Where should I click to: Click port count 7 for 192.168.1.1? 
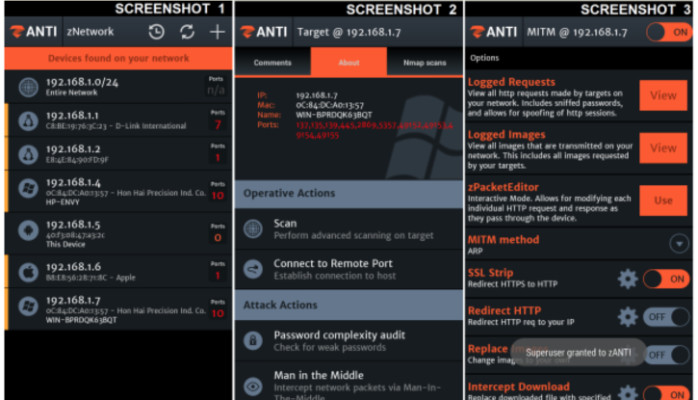218,125
